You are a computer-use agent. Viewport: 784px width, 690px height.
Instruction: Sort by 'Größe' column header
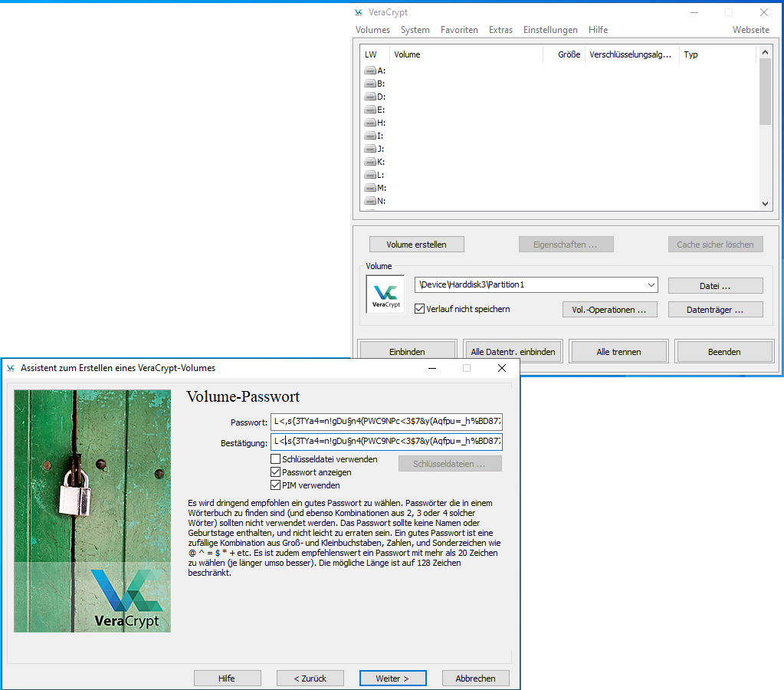(564, 54)
